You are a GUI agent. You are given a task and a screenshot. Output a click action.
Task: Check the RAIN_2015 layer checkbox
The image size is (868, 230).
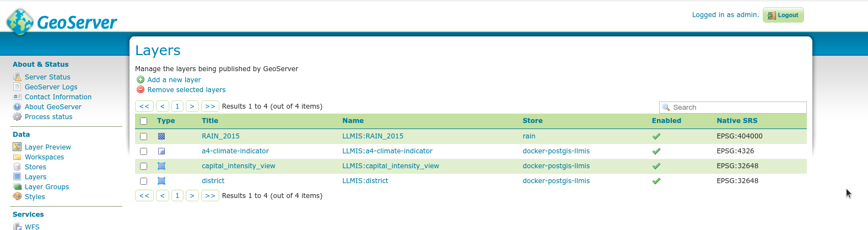[x=144, y=136]
